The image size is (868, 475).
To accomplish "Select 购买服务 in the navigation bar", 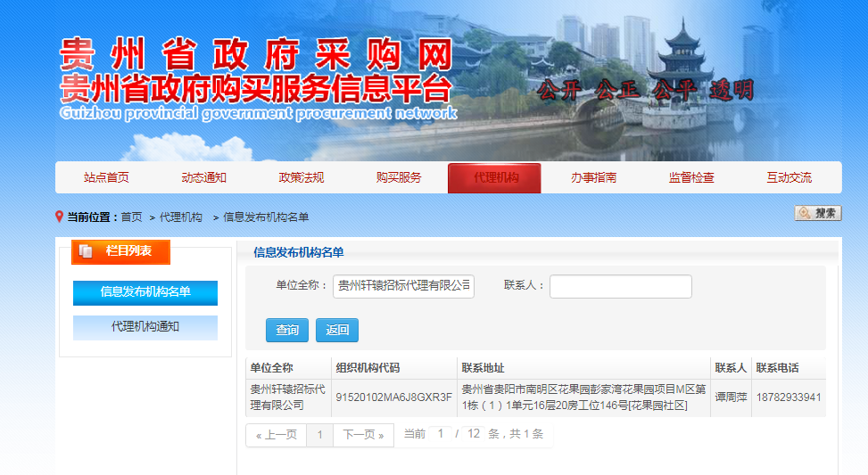I will click(x=399, y=177).
